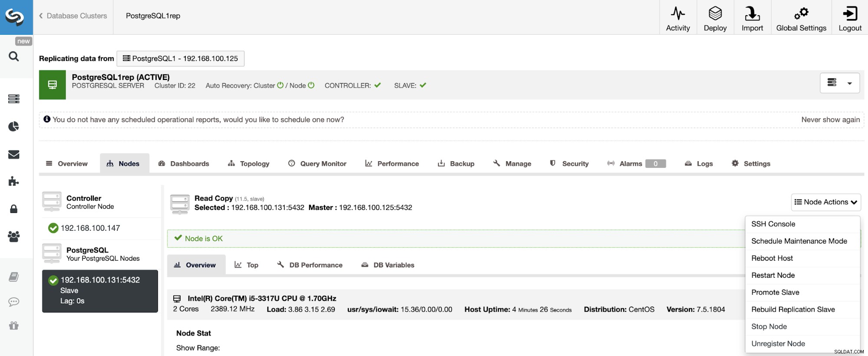Open the envelope mail sidebar icon
The image size is (868, 356).
(x=14, y=154)
